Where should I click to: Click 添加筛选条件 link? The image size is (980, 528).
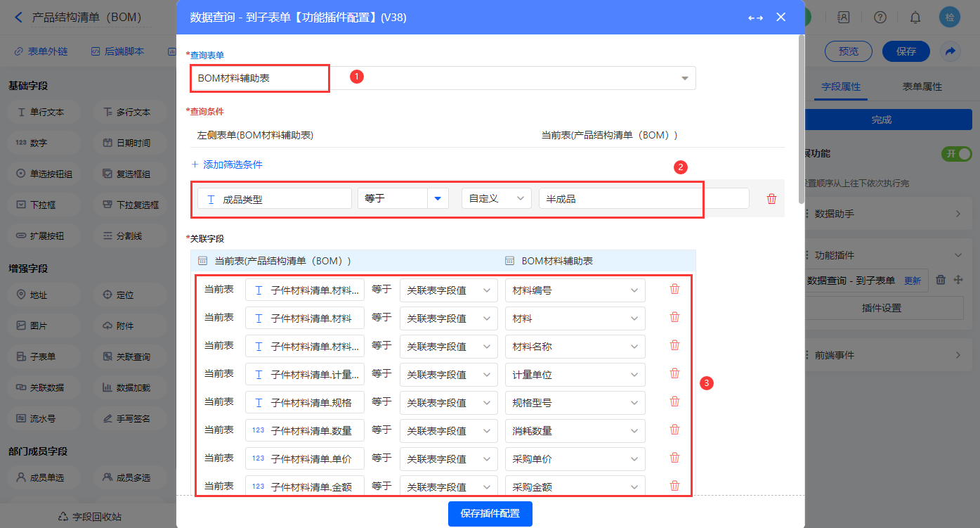tap(227, 165)
